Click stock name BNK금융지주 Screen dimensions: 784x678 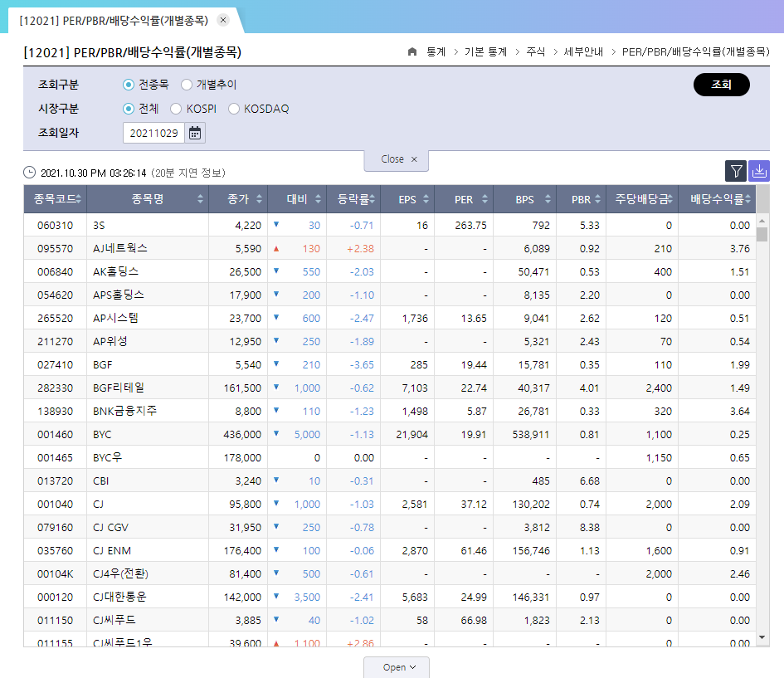[x=125, y=411]
